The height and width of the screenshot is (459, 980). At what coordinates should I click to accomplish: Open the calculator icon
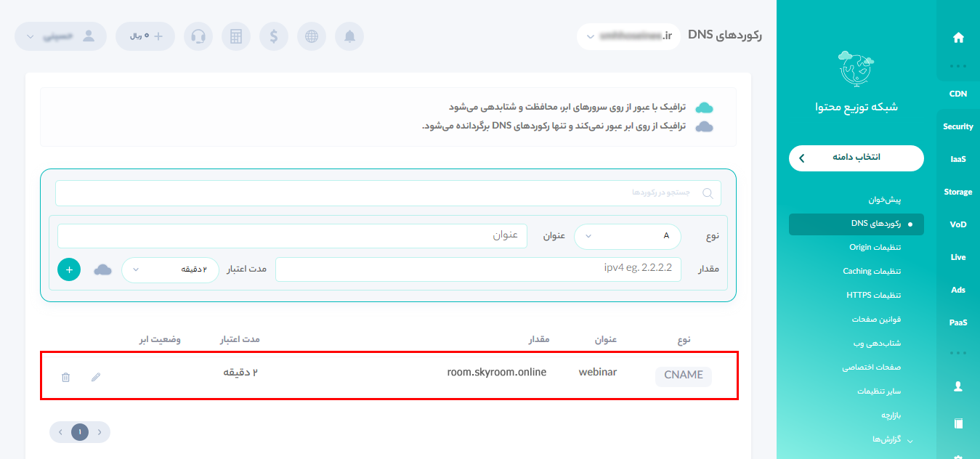(x=236, y=36)
